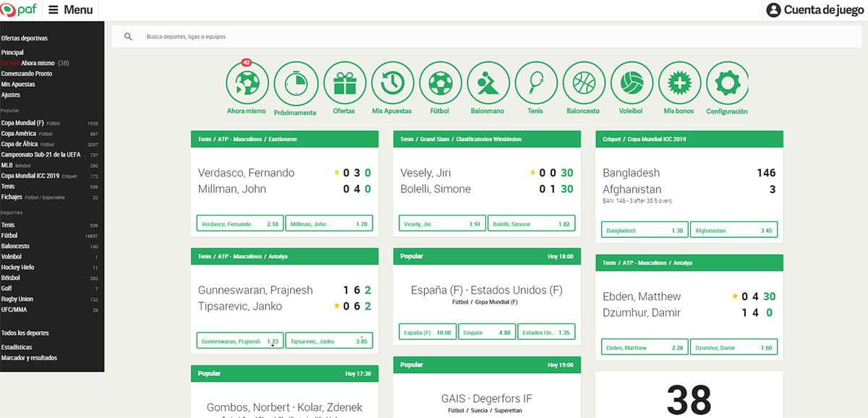
Task: Open Comenzando Pronto in sidebar
Action: [x=27, y=74]
